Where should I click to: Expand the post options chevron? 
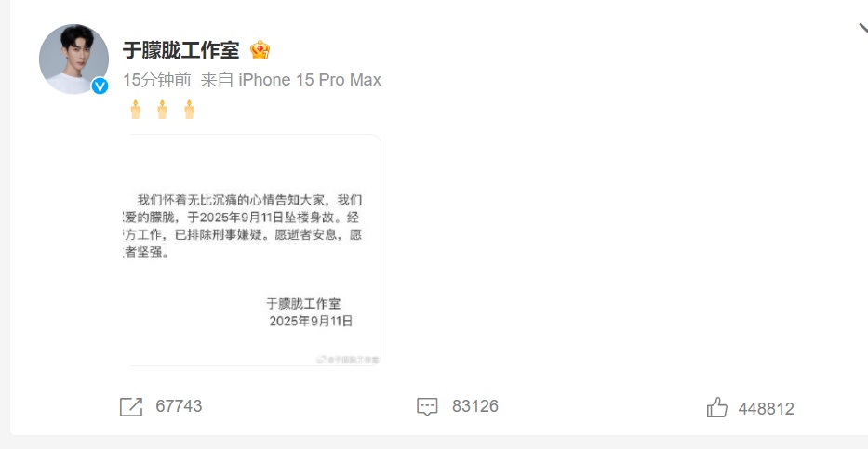pyautogui.click(x=863, y=29)
